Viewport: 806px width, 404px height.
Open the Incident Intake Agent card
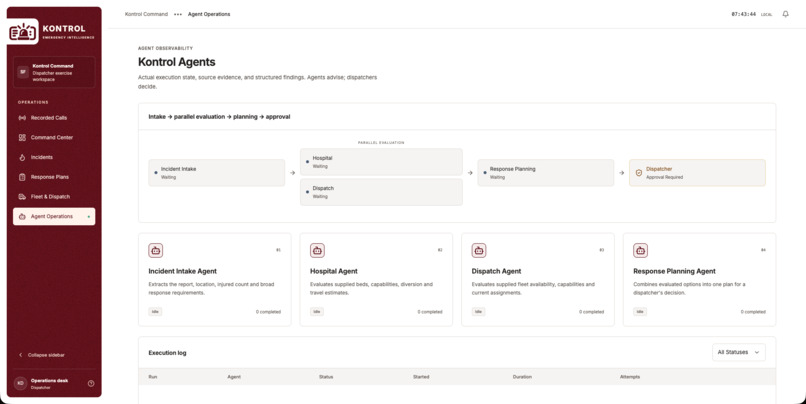[x=215, y=280]
